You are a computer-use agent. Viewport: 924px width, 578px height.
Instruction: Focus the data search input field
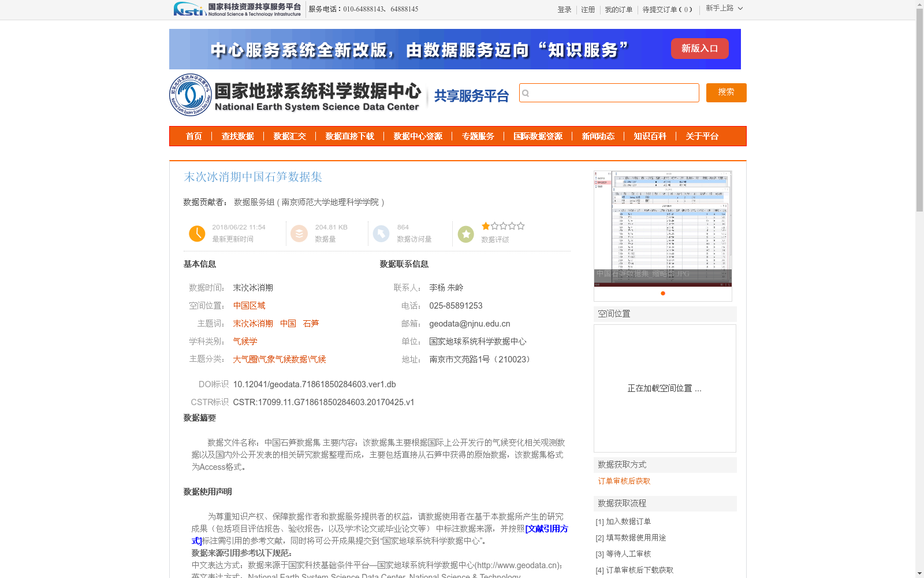click(x=609, y=93)
